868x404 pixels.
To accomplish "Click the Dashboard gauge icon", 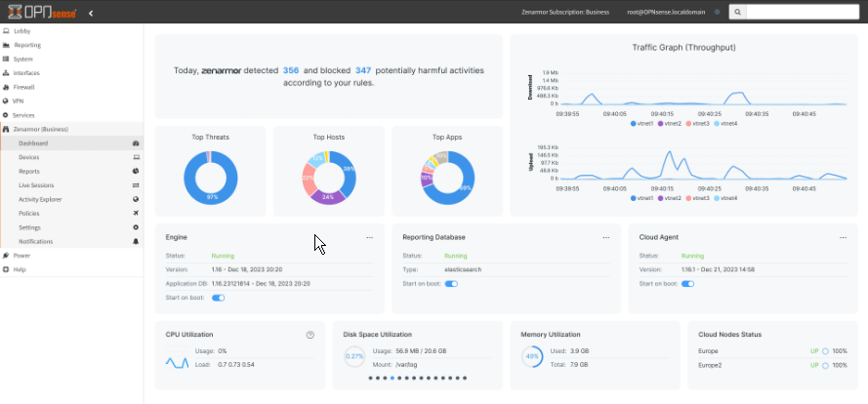I will click(x=136, y=143).
